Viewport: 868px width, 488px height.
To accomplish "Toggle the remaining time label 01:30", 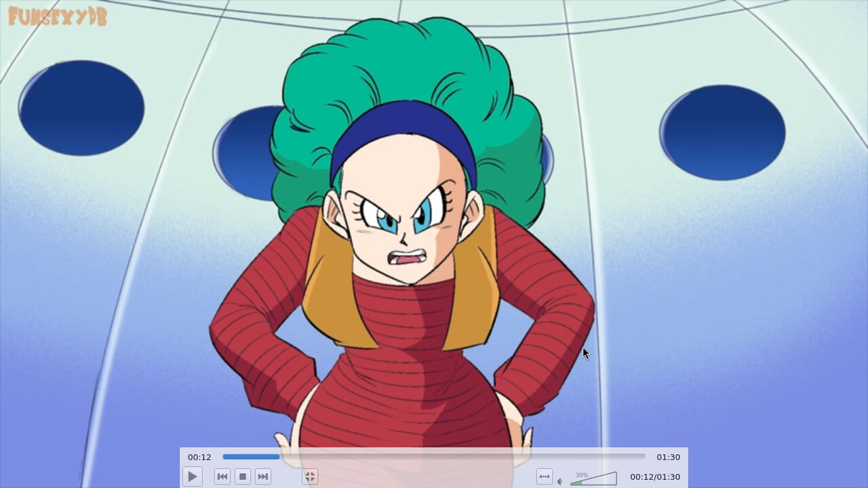I will [x=668, y=457].
